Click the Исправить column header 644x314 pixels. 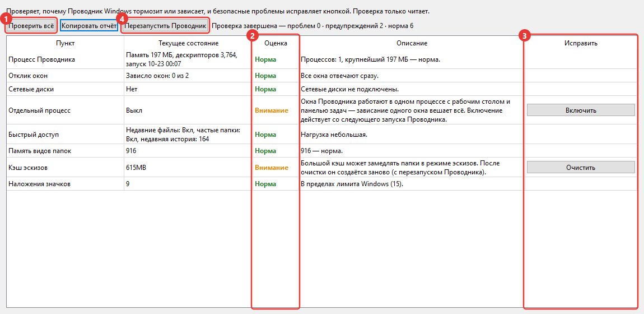click(x=581, y=43)
